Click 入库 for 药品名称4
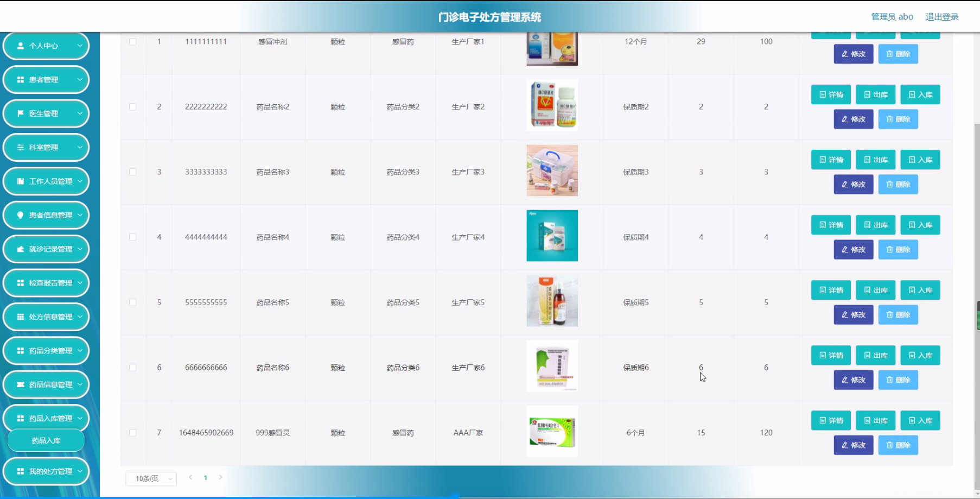This screenshot has height=499, width=980. point(920,225)
